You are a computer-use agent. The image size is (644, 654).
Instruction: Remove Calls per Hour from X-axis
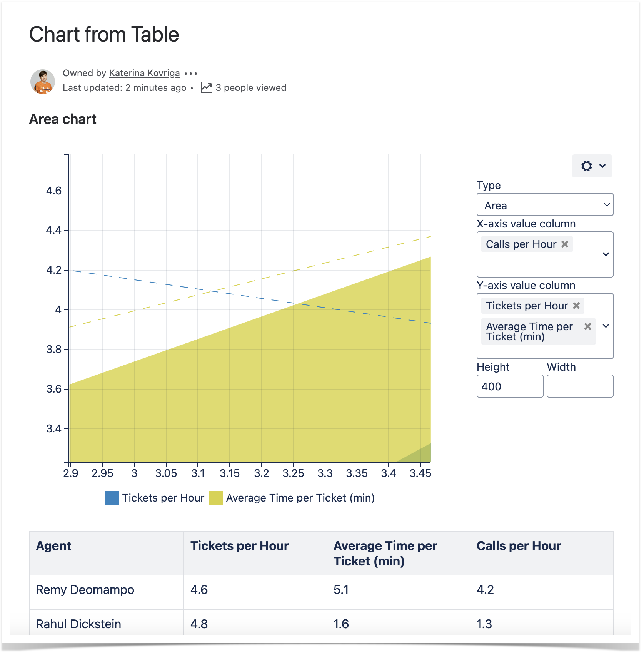[x=565, y=244]
